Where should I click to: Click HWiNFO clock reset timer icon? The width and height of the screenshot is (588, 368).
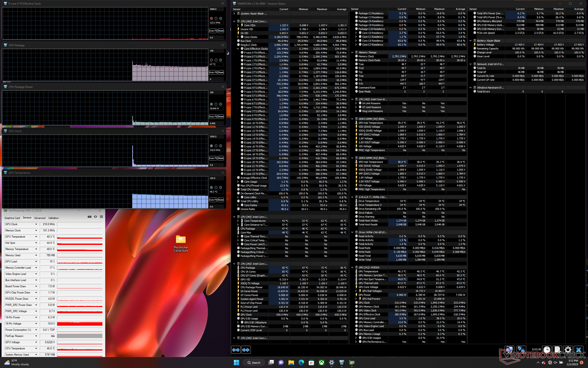click(547, 350)
